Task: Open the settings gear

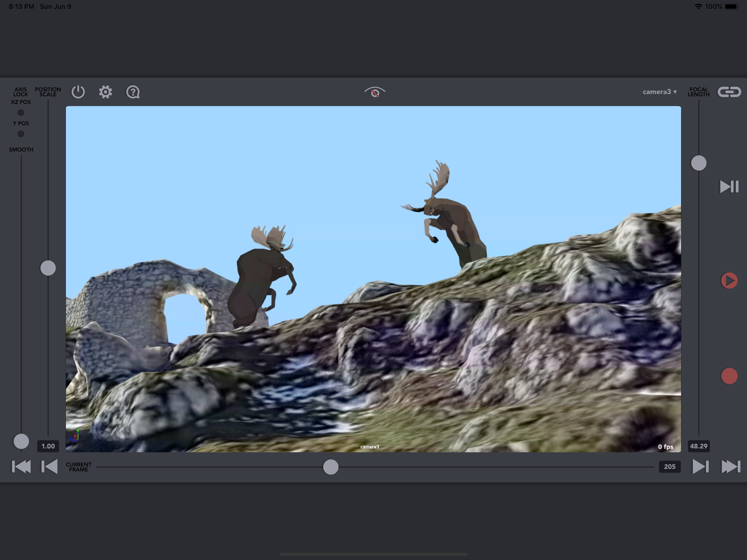Action: tap(105, 92)
